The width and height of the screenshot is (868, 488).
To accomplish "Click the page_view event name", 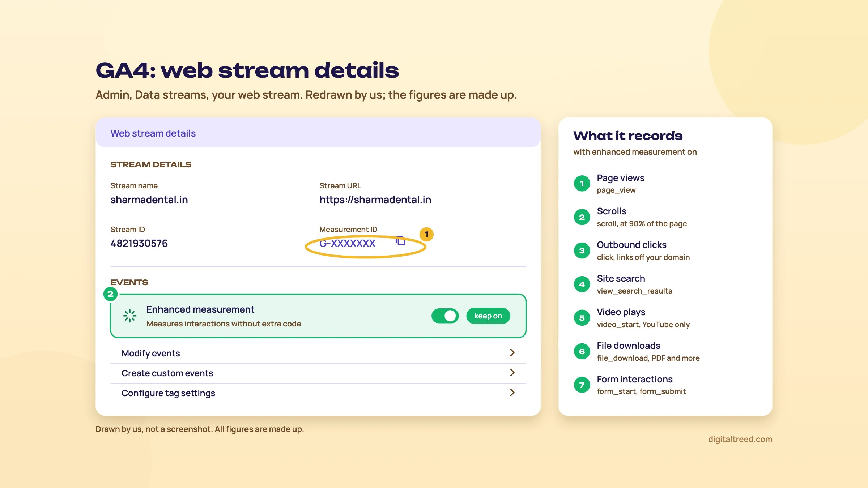I will [616, 190].
